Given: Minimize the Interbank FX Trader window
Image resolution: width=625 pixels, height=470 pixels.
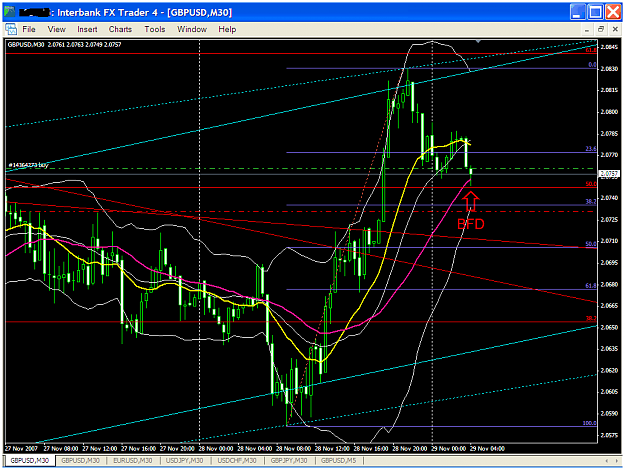Looking at the screenshot, I should (577, 12).
